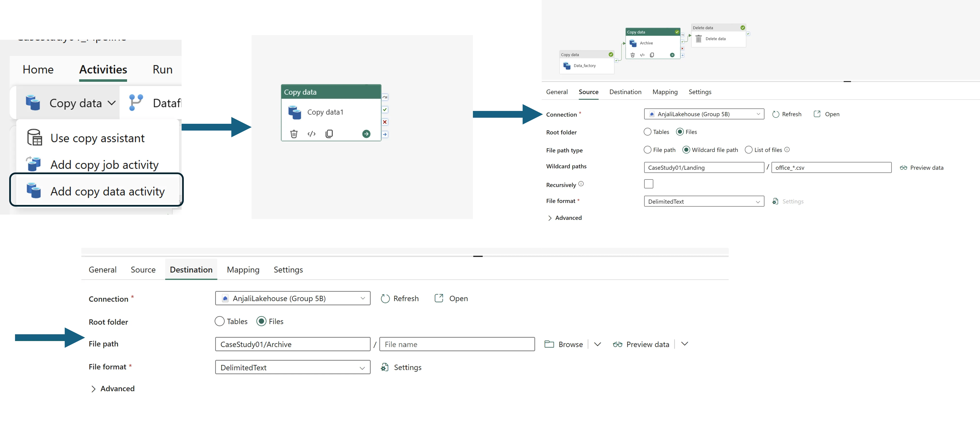
Task: Expand Advanced section in Source tab
Action: 564,218
